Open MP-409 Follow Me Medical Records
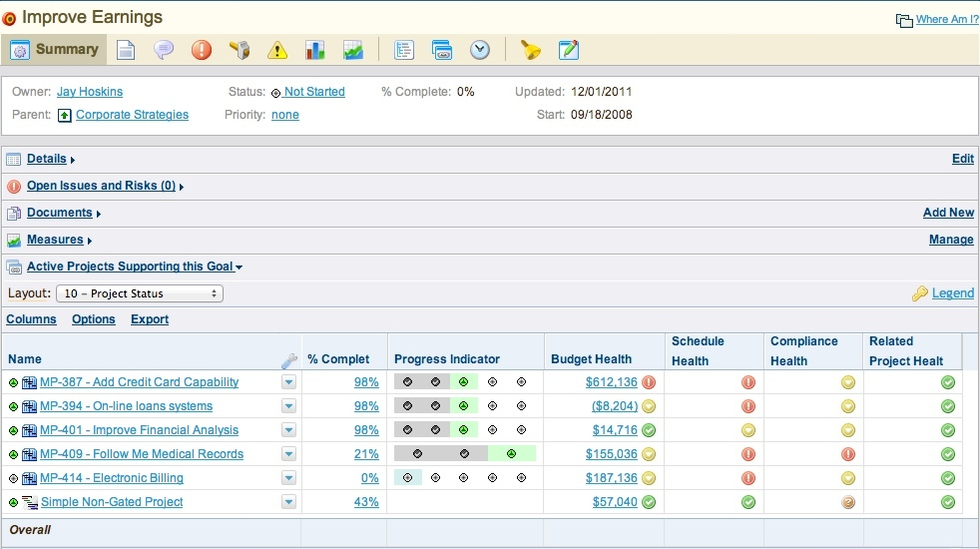 point(142,454)
